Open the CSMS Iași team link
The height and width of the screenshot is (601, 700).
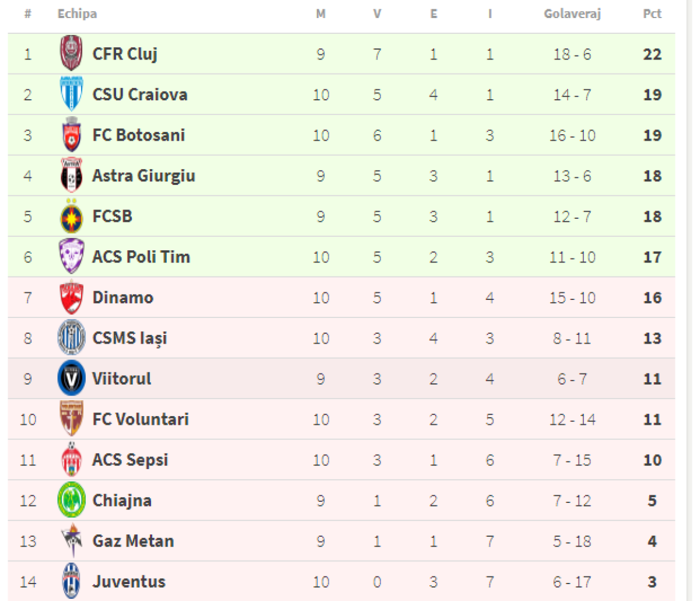pos(129,338)
